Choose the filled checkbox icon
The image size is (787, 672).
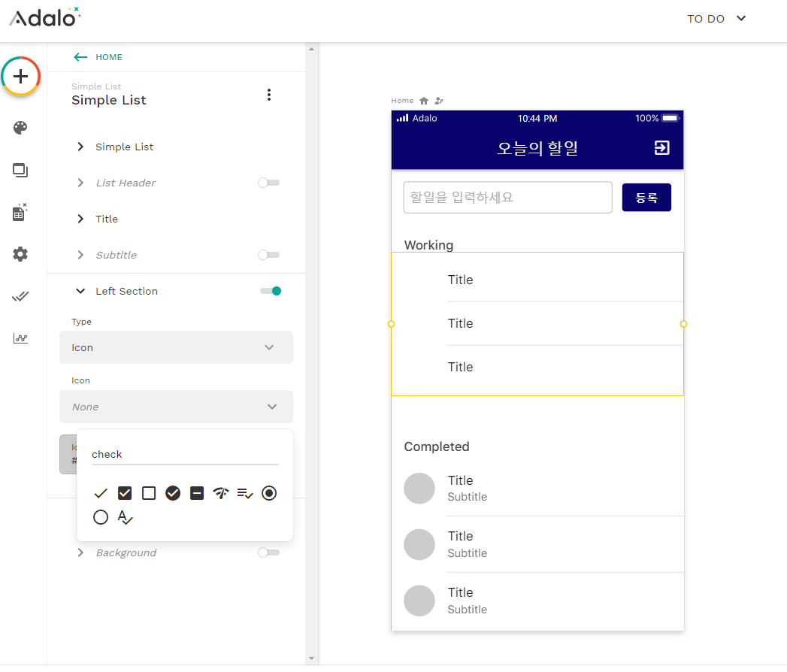click(x=125, y=493)
